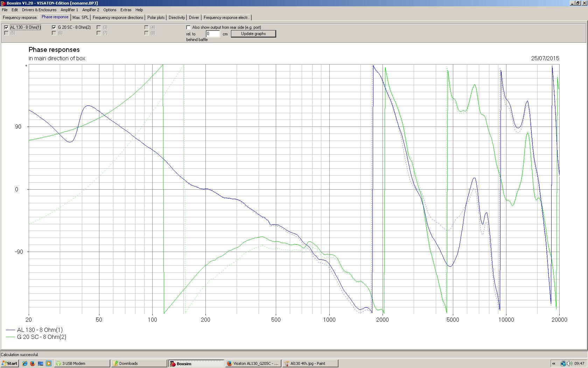Select the Phase response tab

pyautogui.click(x=55, y=17)
